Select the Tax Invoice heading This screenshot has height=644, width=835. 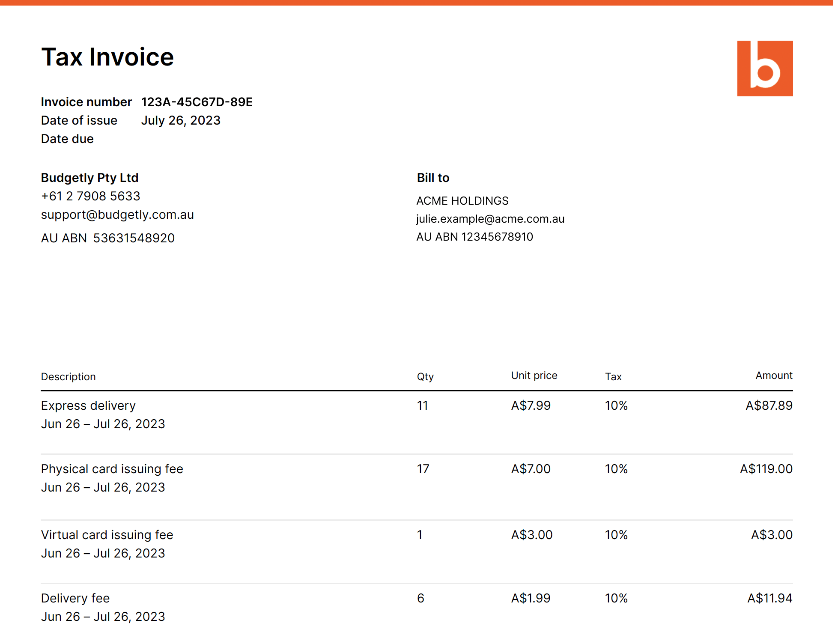click(x=107, y=56)
